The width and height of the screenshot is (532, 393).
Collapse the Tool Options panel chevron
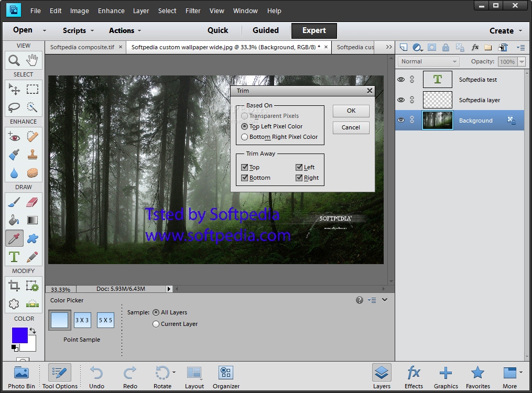pos(384,300)
